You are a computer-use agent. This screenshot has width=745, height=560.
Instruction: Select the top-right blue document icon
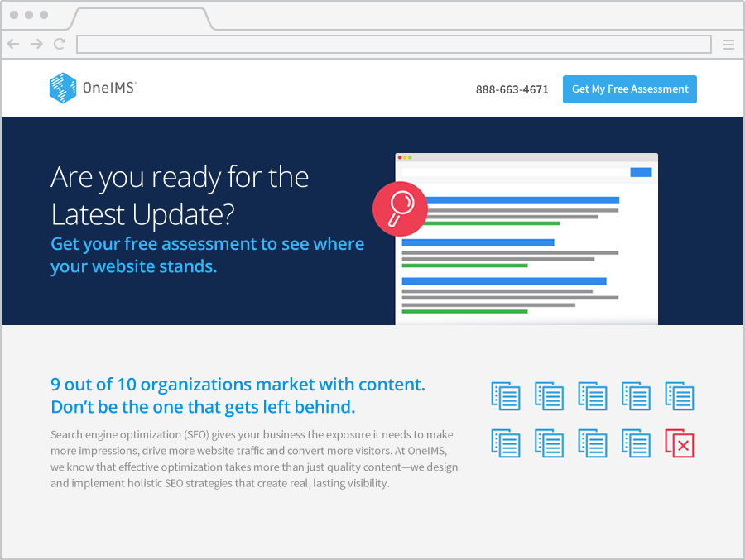click(679, 396)
